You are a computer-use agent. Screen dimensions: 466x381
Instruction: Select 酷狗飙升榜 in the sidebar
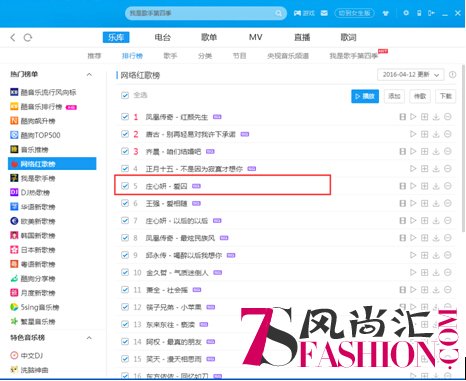33,121
